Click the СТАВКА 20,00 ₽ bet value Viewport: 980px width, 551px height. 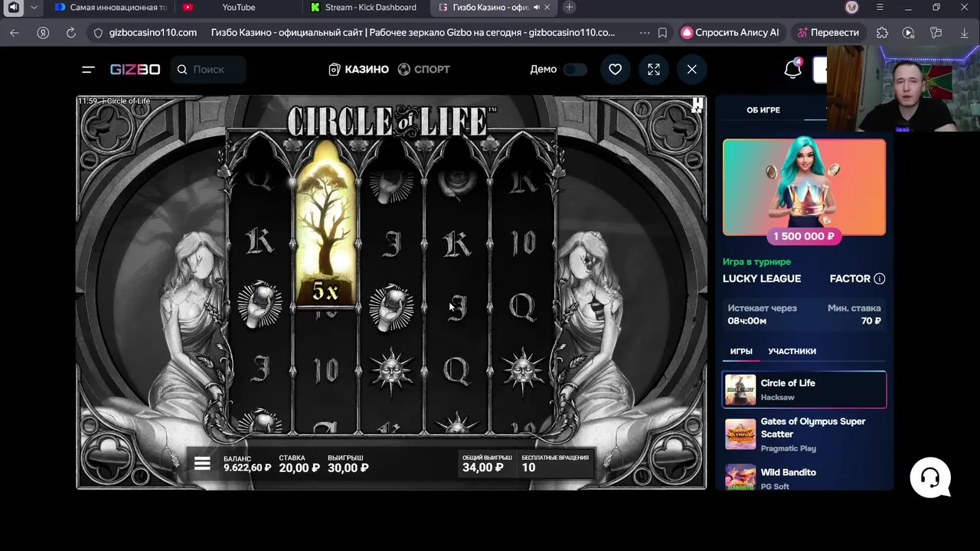pos(299,468)
